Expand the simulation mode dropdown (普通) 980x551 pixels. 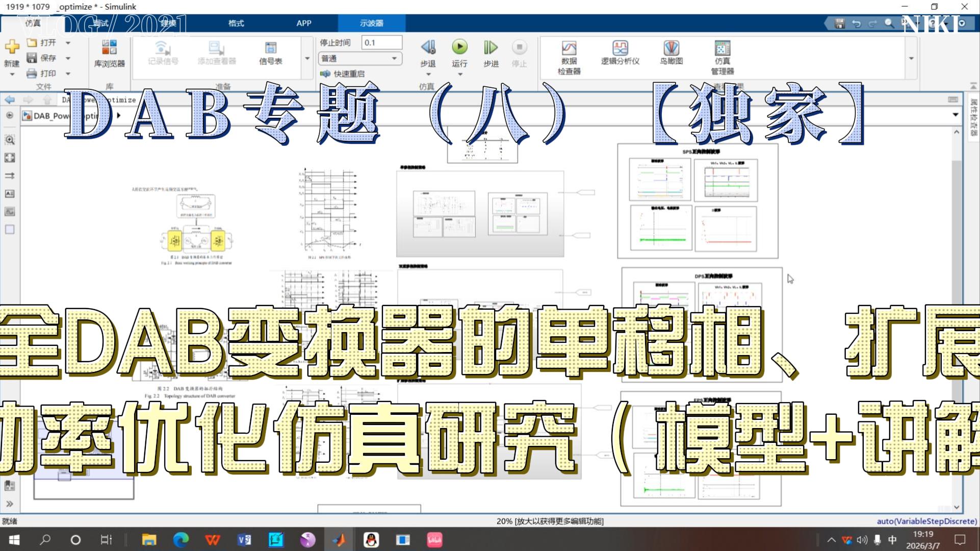pos(394,59)
